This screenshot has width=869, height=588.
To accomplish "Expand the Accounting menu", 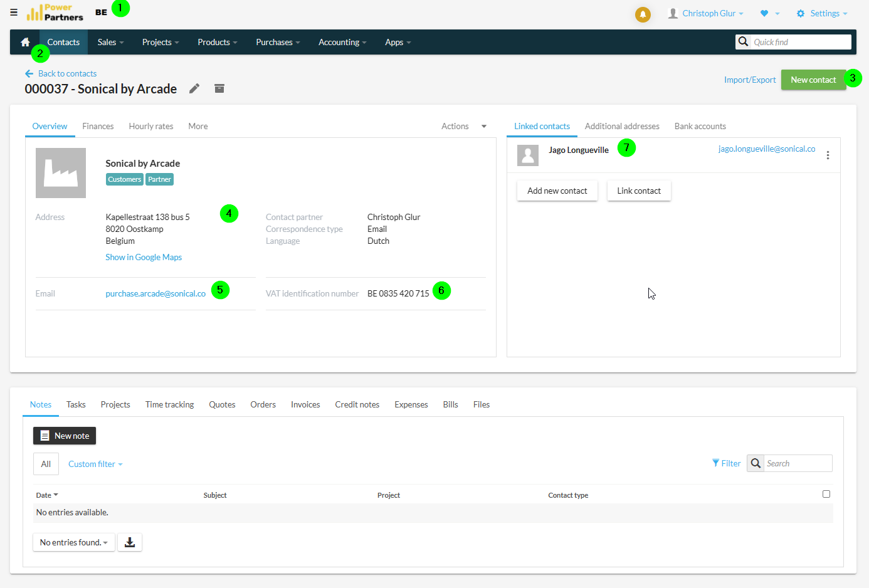I will click(342, 42).
